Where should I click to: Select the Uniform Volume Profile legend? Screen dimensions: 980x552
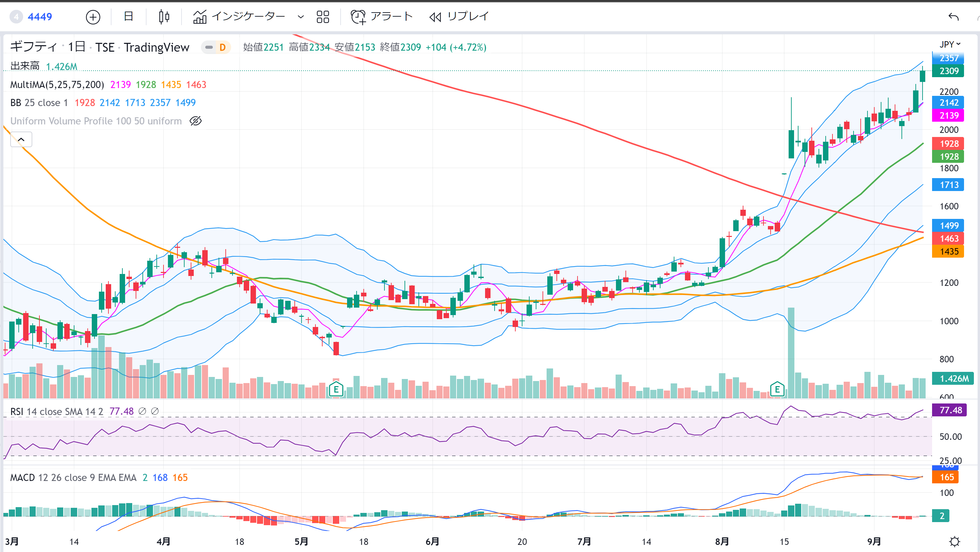point(96,121)
